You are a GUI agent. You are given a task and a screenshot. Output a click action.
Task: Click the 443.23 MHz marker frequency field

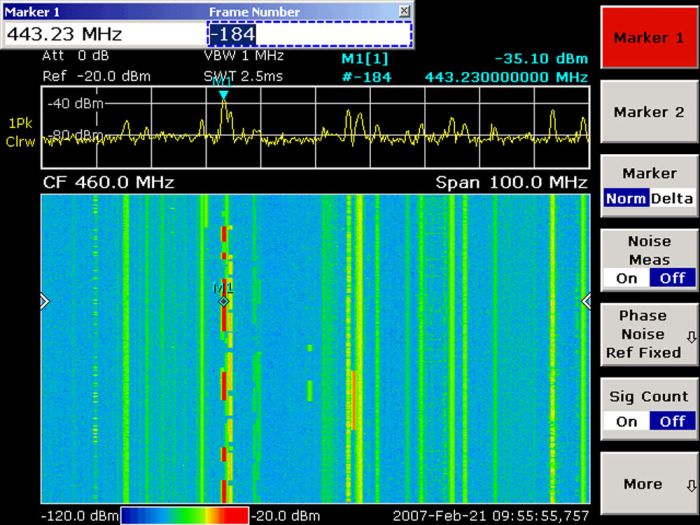104,34
